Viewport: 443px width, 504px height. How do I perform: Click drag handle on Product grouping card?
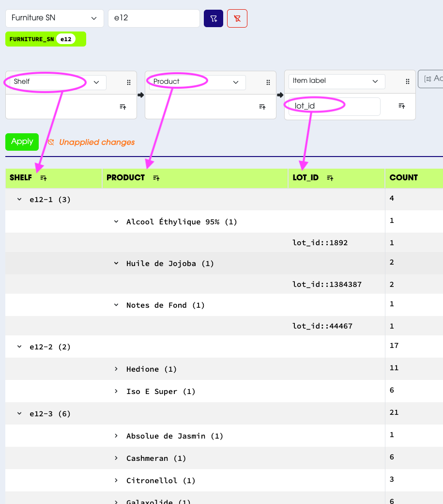(268, 82)
